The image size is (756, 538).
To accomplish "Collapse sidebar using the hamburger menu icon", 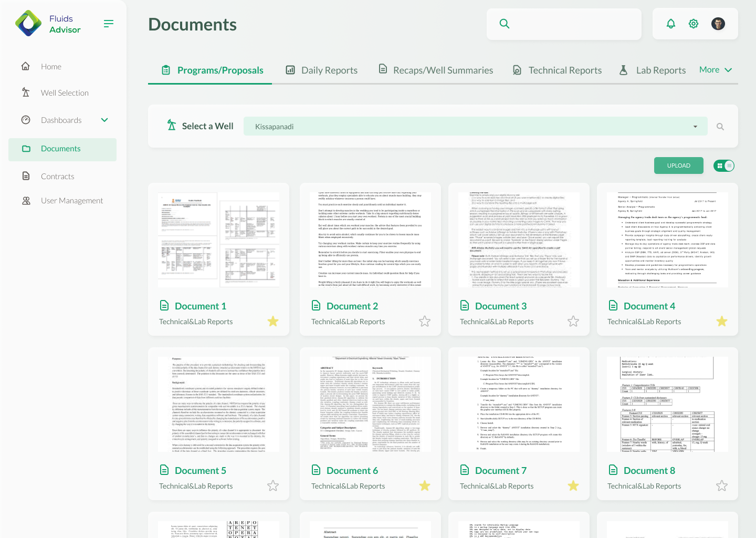I will tap(109, 24).
